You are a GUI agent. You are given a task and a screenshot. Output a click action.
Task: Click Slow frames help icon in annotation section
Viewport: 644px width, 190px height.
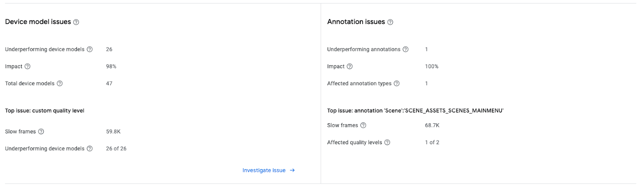tap(363, 125)
